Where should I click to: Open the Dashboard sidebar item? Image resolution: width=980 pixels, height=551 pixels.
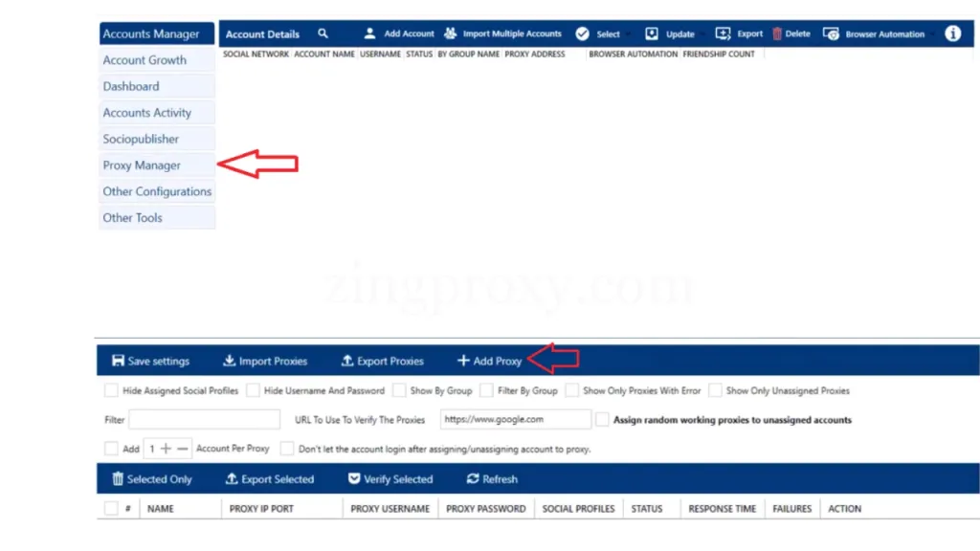coord(157,86)
